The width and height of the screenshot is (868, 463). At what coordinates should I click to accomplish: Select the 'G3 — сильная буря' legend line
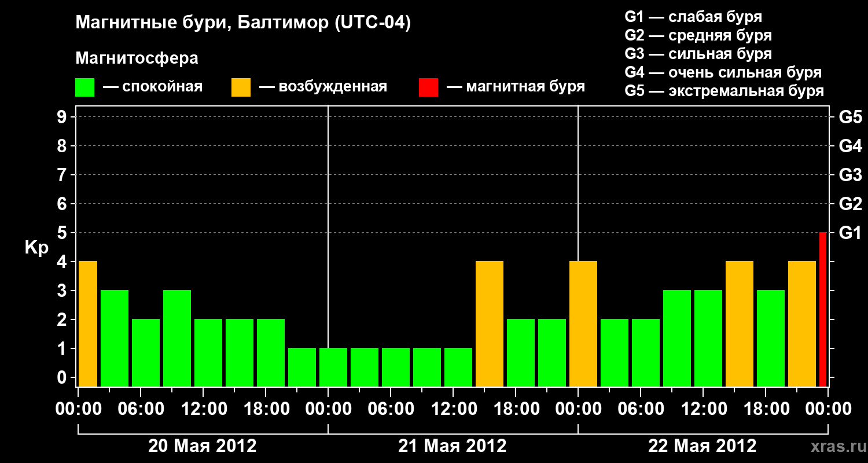698,54
